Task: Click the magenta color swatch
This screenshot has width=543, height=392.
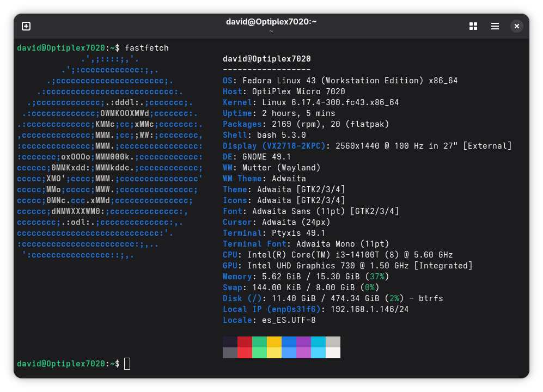Action: 303,347
